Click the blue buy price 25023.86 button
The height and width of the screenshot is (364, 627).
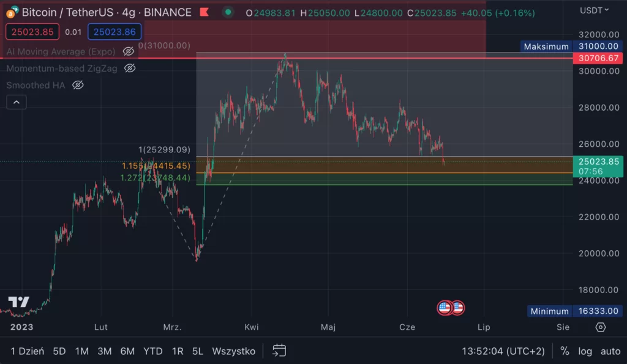[115, 32]
